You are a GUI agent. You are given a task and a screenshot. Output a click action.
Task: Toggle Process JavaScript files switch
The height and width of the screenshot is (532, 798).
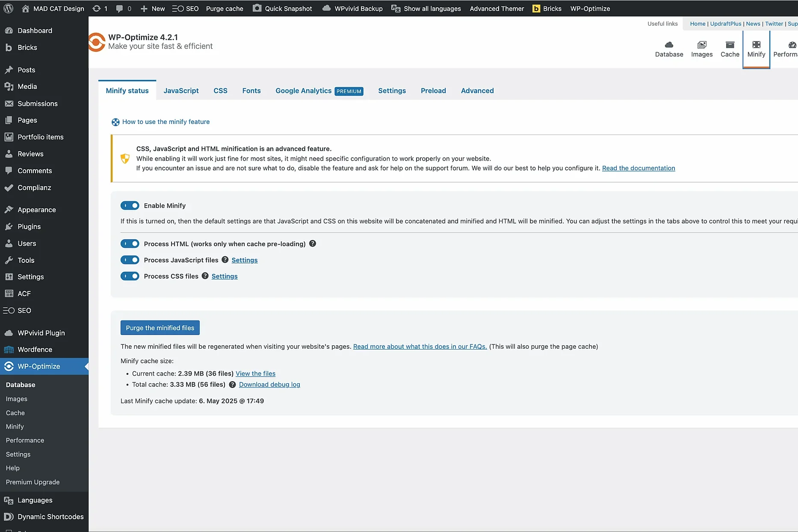[x=130, y=260]
